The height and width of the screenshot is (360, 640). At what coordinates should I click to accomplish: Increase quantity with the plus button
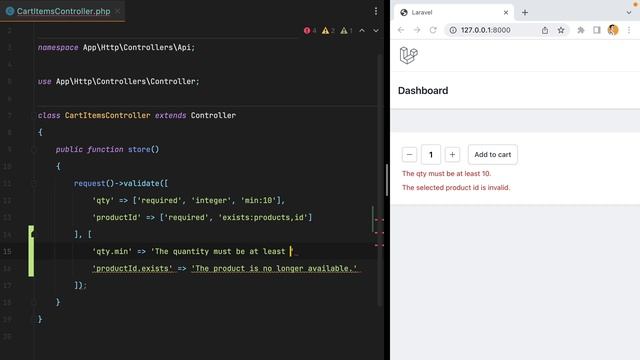point(452,155)
